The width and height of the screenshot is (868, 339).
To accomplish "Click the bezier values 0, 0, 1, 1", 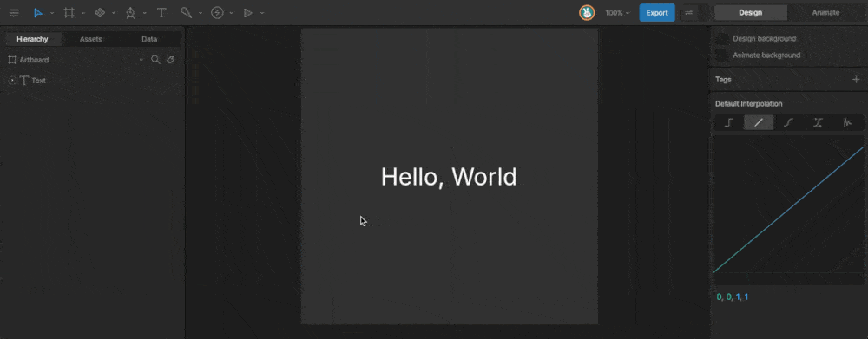I will click(x=733, y=297).
